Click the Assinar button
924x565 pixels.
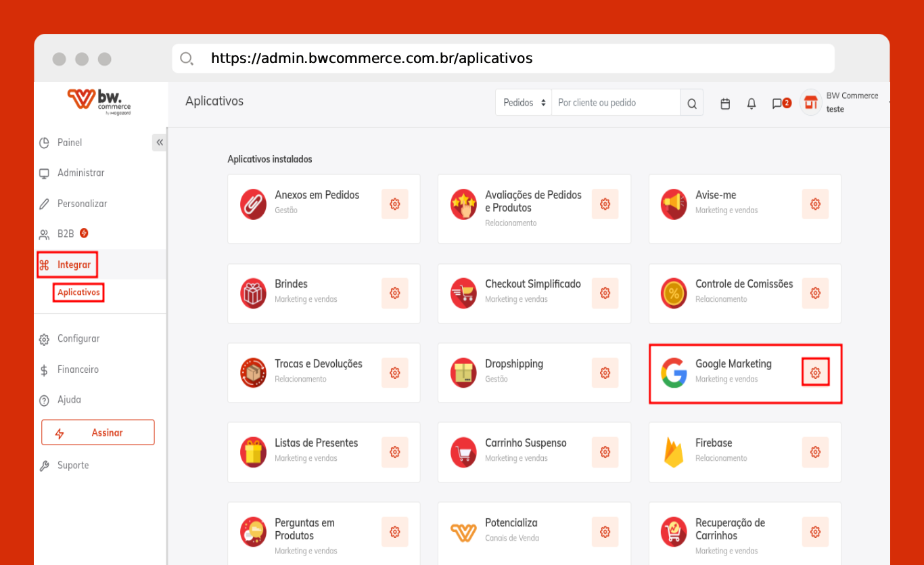[x=98, y=432]
